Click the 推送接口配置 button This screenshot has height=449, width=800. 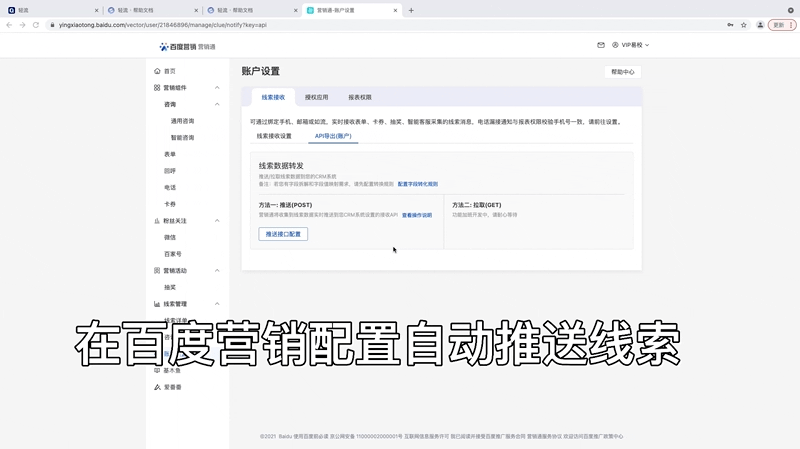click(283, 234)
